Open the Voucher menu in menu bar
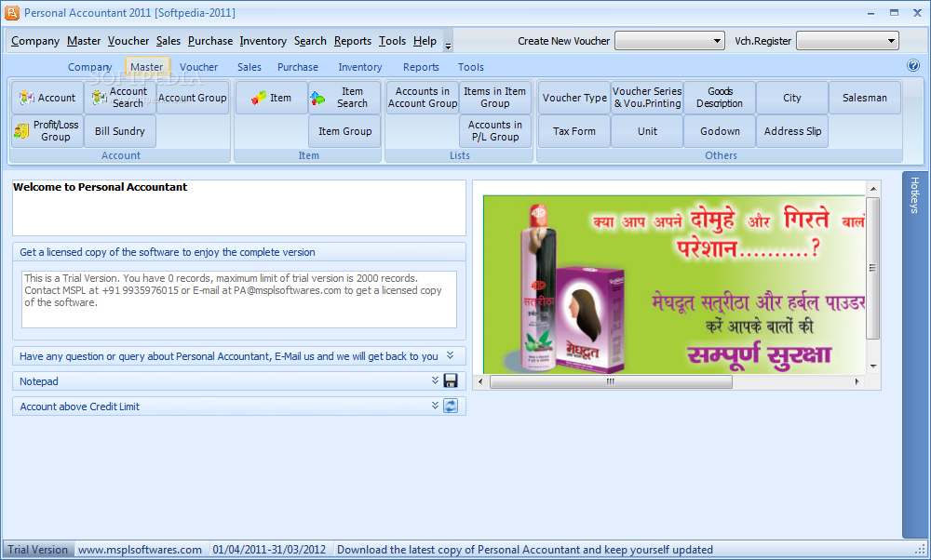The width and height of the screenshot is (931, 560). (128, 41)
